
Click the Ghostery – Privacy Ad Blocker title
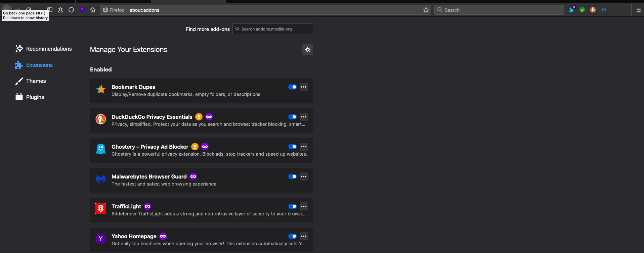pyautogui.click(x=150, y=147)
